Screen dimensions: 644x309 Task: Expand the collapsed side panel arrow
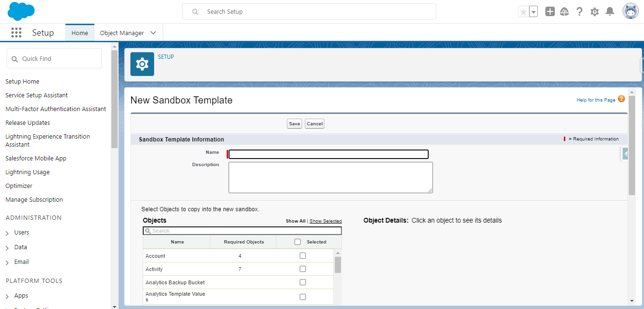tap(625, 154)
